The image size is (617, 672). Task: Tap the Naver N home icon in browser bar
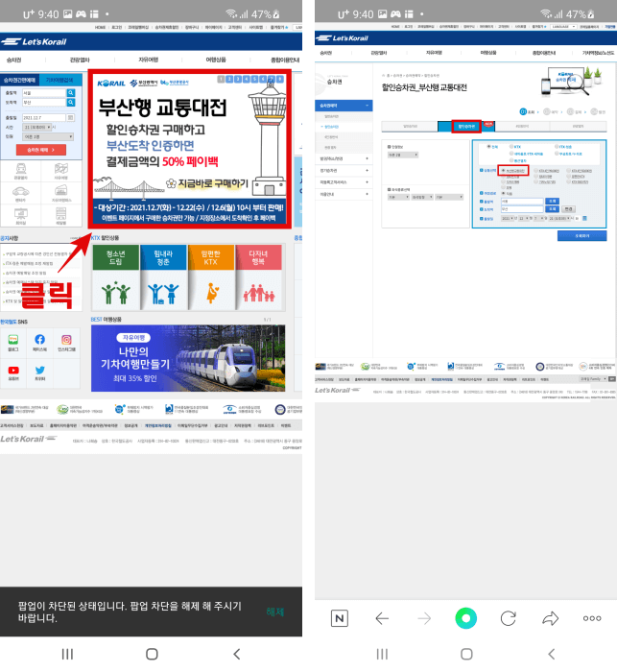[x=340, y=618]
